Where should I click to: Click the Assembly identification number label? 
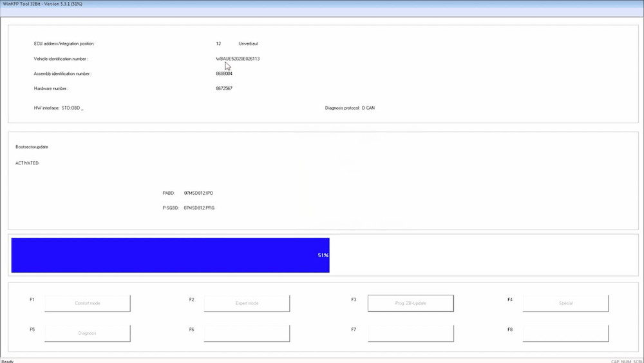coord(62,74)
